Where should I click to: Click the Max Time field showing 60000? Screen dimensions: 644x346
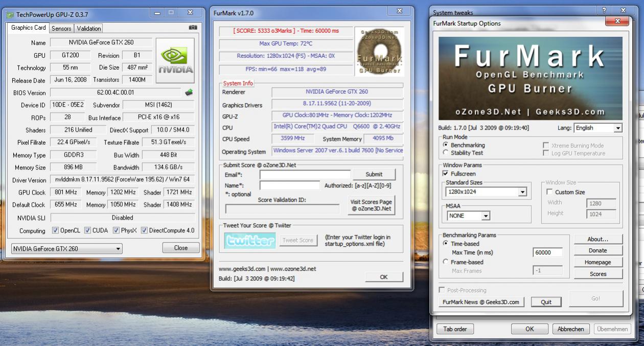click(547, 252)
